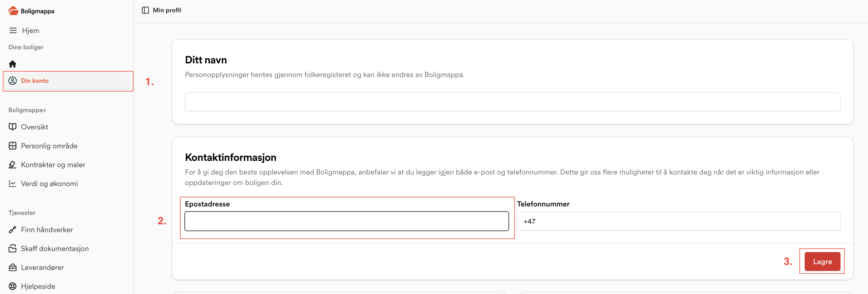Go to Hjem in the sidebar

[31, 30]
